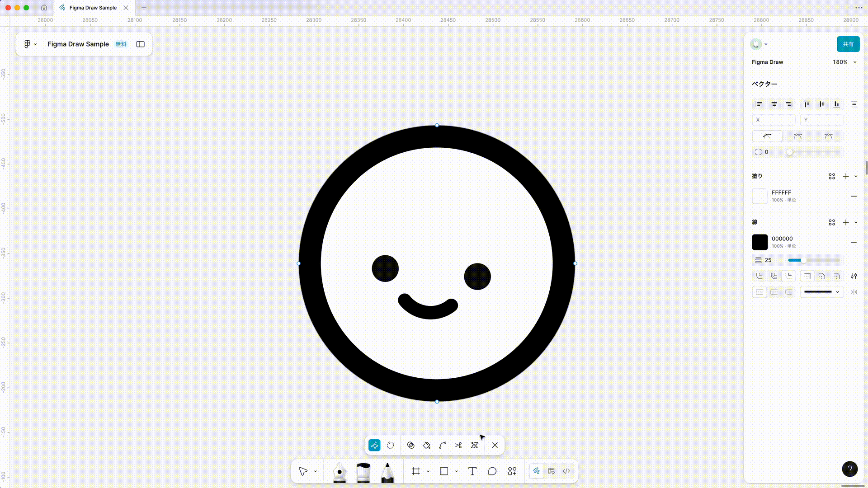Open the Figma main menu dropdown
The height and width of the screenshot is (488, 868).
click(x=30, y=44)
